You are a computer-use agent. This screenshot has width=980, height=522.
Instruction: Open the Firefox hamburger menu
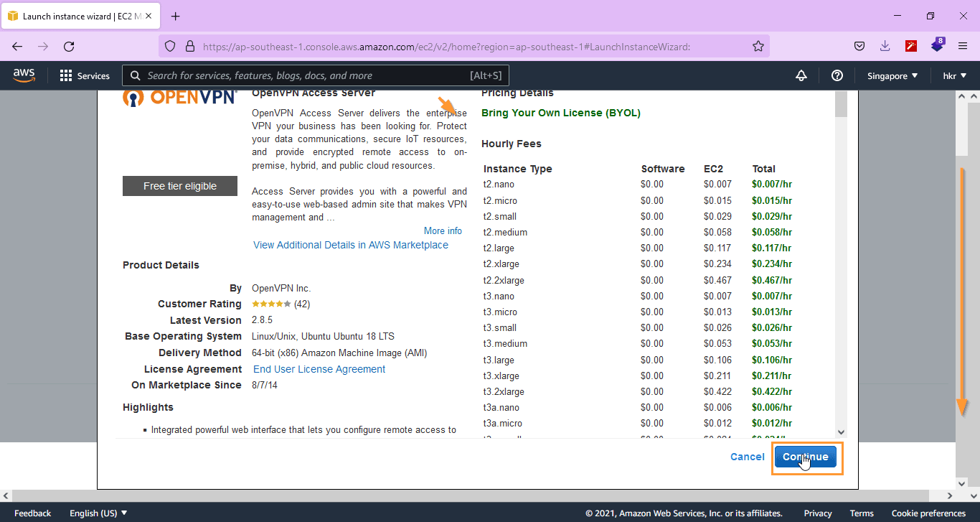[x=963, y=46]
